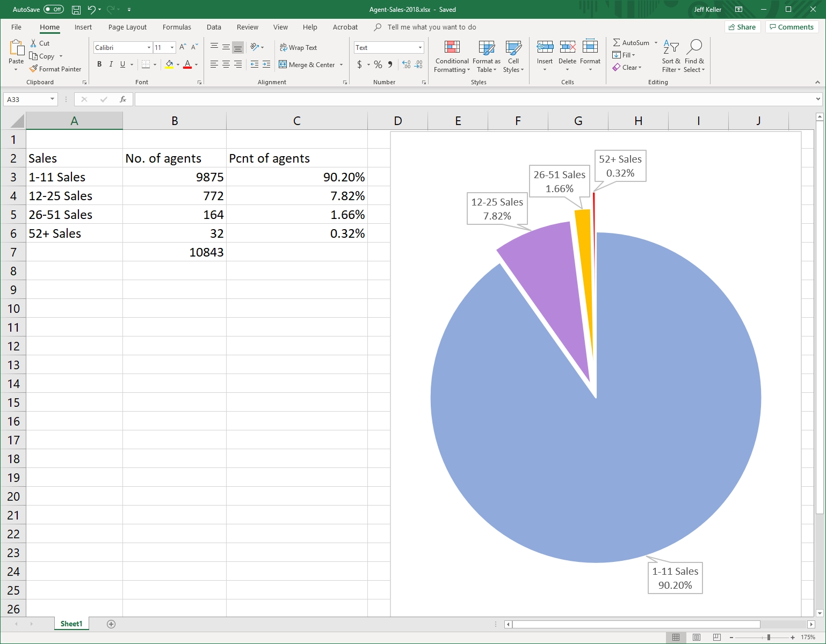Click the Share button
This screenshot has width=826, height=644.
(742, 27)
